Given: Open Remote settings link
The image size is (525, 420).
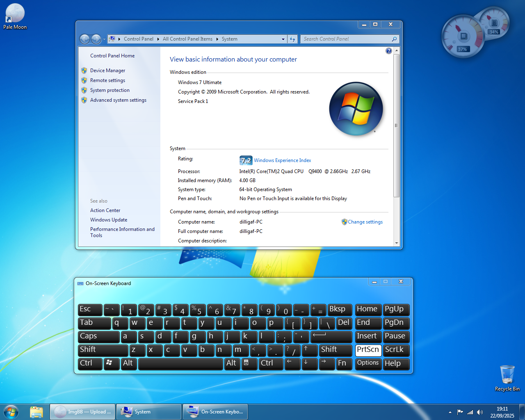Looking at the screenshot, I should pos(107,80).
